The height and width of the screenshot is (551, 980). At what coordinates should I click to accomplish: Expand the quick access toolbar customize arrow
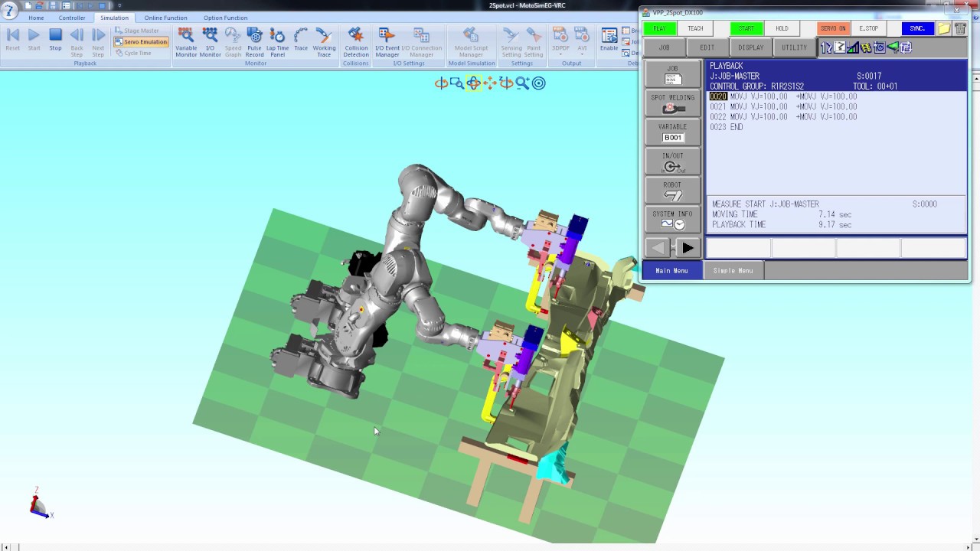point(119,5)
